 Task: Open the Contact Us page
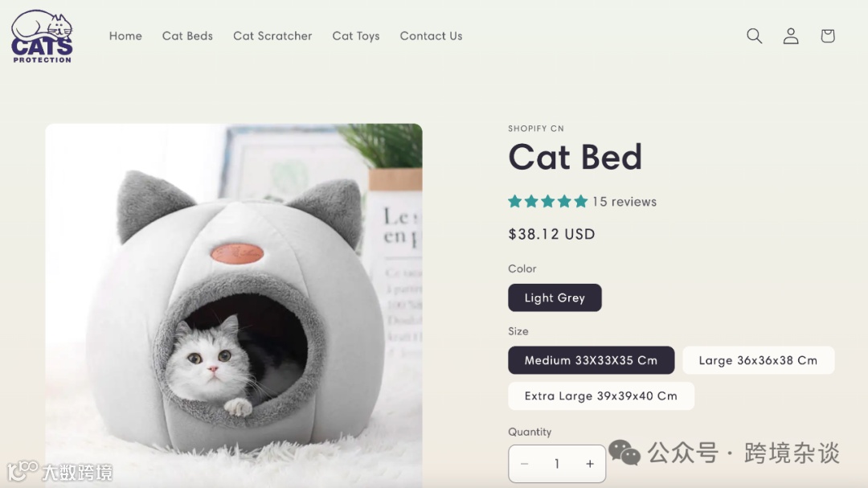click(432, 36)
